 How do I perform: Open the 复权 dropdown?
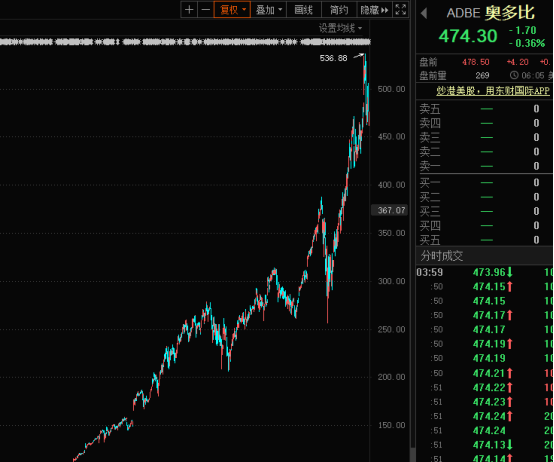(x=232, y=10)
